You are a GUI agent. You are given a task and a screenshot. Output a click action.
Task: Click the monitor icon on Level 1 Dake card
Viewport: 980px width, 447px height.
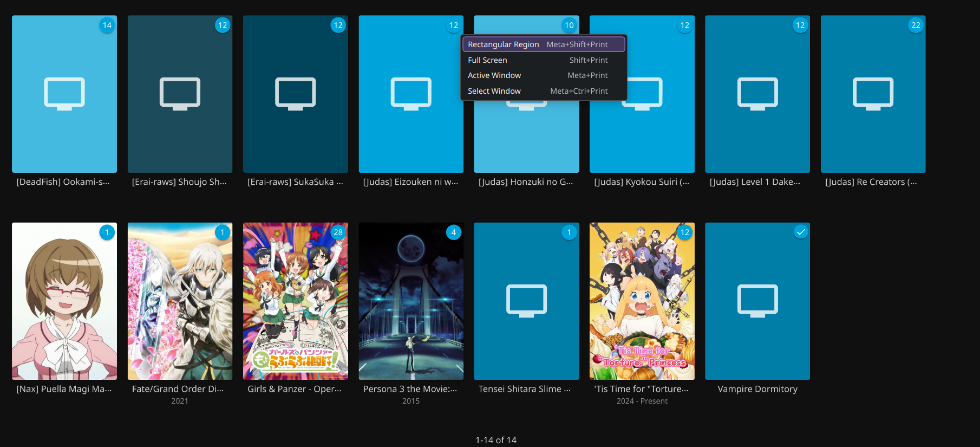point(757,94)
